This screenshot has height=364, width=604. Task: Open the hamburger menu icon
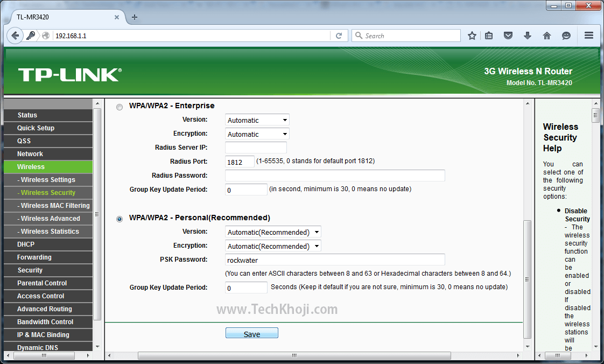click(588, 36)
